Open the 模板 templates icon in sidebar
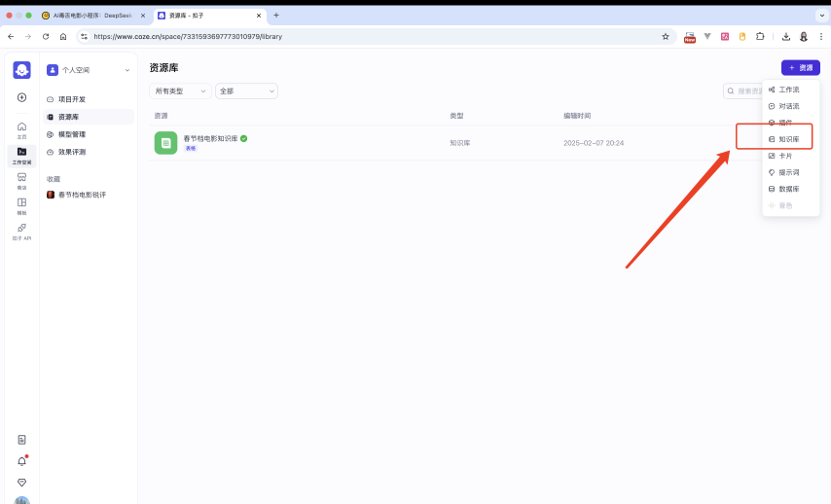This screenshot has height=504, width=831. coord(21,205)
